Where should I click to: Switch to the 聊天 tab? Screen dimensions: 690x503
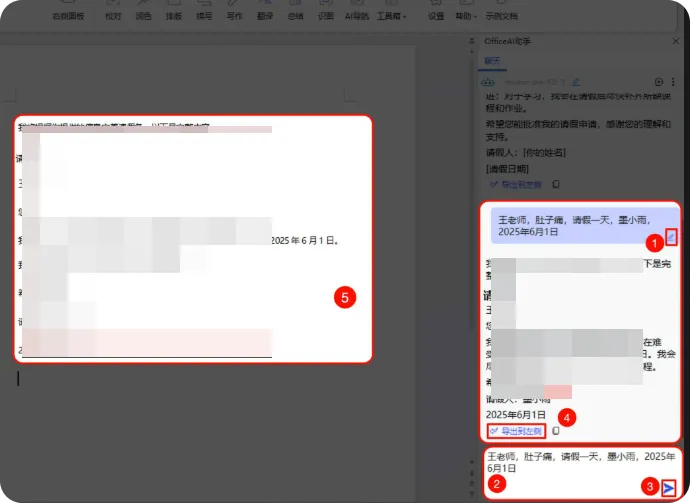[x=492, y=61]
